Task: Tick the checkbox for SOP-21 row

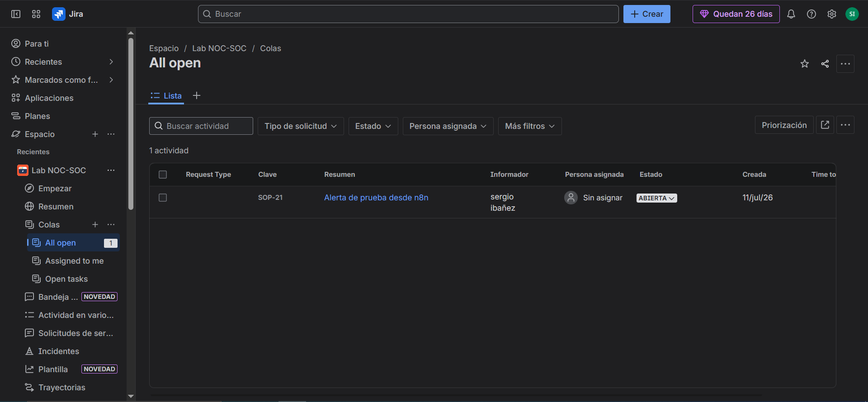Action: (163, 198)
